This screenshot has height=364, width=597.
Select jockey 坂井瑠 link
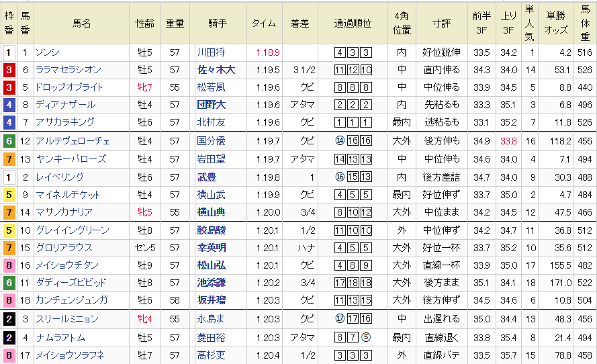[x=210, y=300]
